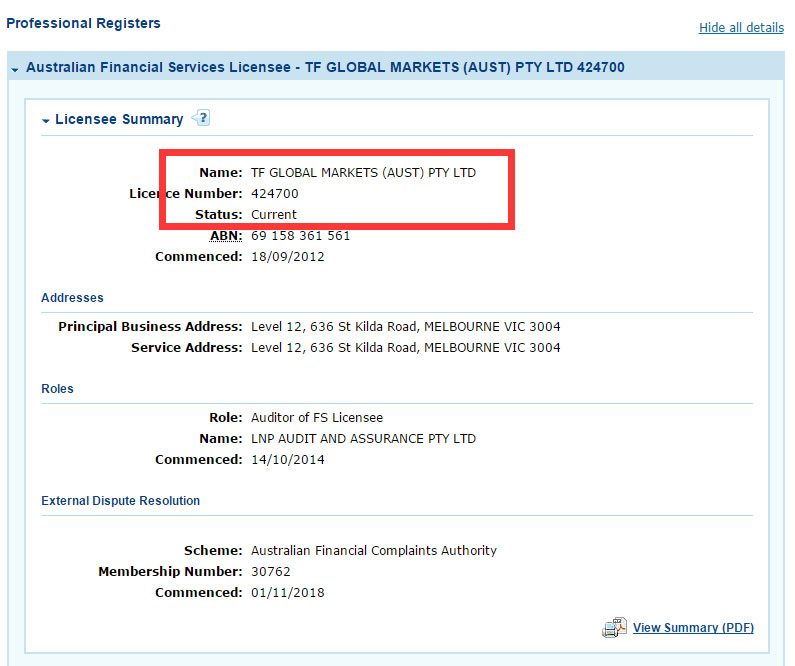This screenshot has height=666, width=795.
Task: Click the PDF document icon
Action: (x=614, y=627)
